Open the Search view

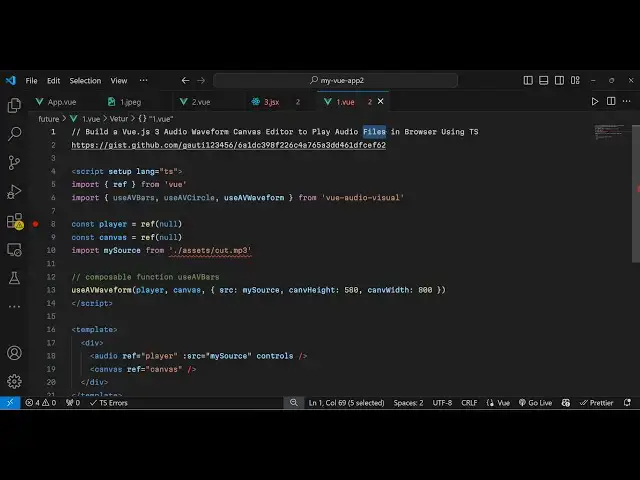pyautogui.click(x=14, y=134)
